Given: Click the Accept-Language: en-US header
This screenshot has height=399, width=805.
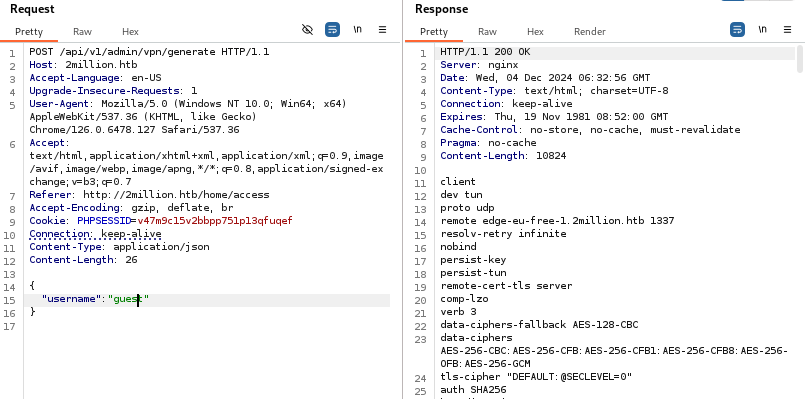Looking at the screenshot, I should (95, 78).
